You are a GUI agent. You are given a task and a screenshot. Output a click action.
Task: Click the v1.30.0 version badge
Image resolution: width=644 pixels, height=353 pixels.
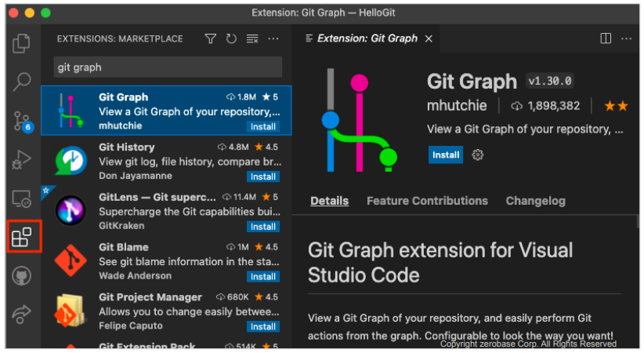550,81
